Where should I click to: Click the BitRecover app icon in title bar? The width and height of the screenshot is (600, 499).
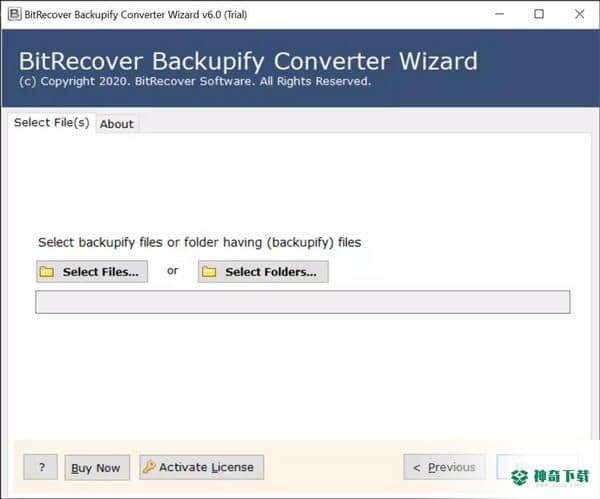tap(15, 15)
